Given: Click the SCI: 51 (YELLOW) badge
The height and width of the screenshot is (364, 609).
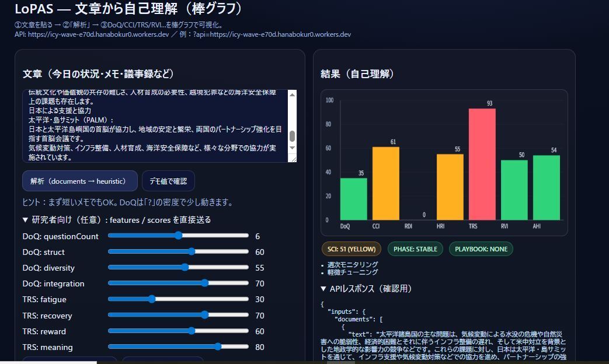Looking at the screenshot, I should (352, 249).
